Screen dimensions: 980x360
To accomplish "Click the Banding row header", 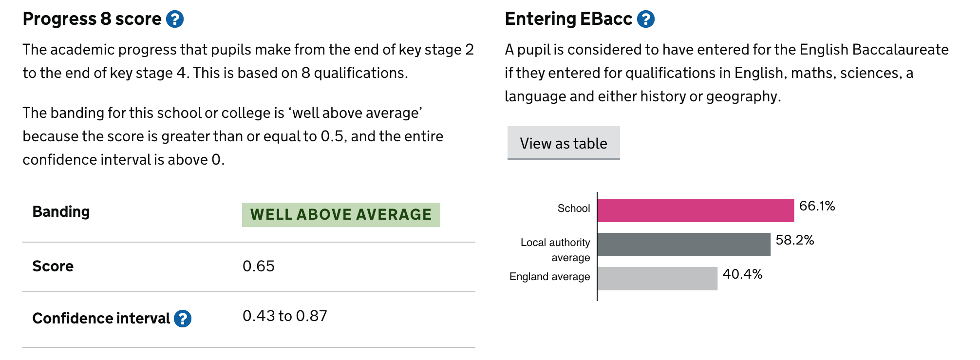I will point(61,212).
